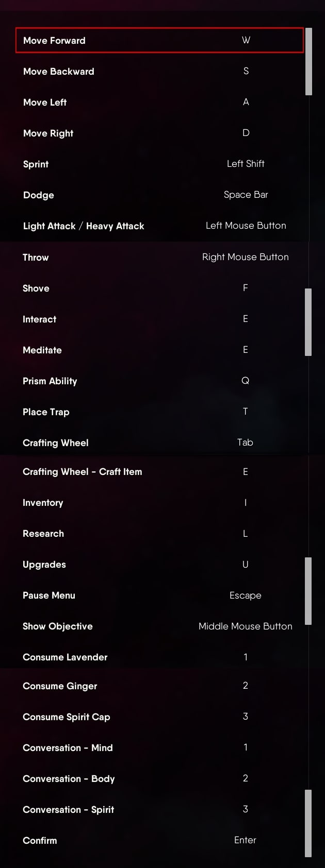Image resolution: width=325 pixels, height=868 pixels.
Task: Click the bottom scrollbar thumb near Confirm
Action: [308, 823]
